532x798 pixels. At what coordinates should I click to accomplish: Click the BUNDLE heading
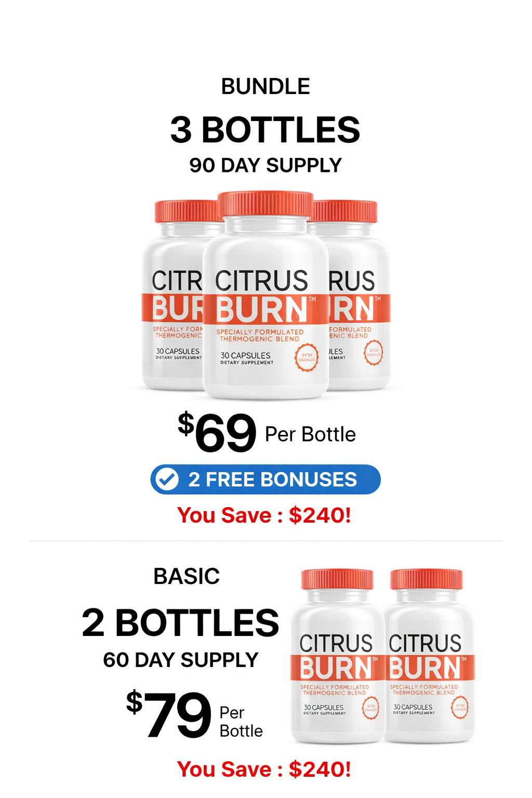(x=265, y=86)
